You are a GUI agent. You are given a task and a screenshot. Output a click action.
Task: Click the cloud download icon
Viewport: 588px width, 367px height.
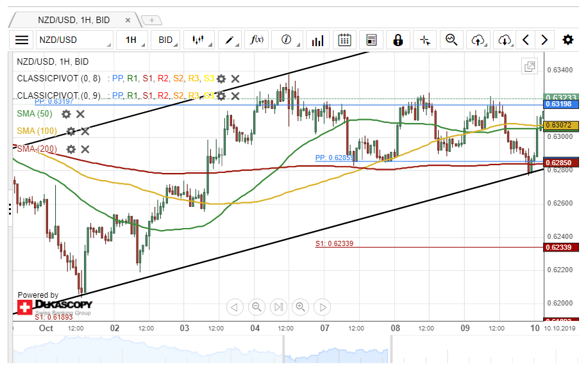(505, 40)
